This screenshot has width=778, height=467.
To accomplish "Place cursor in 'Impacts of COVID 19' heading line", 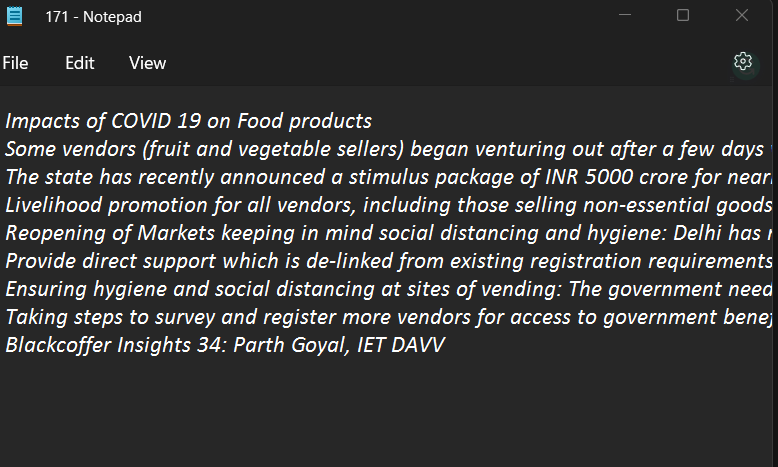I will click(188, 122).
